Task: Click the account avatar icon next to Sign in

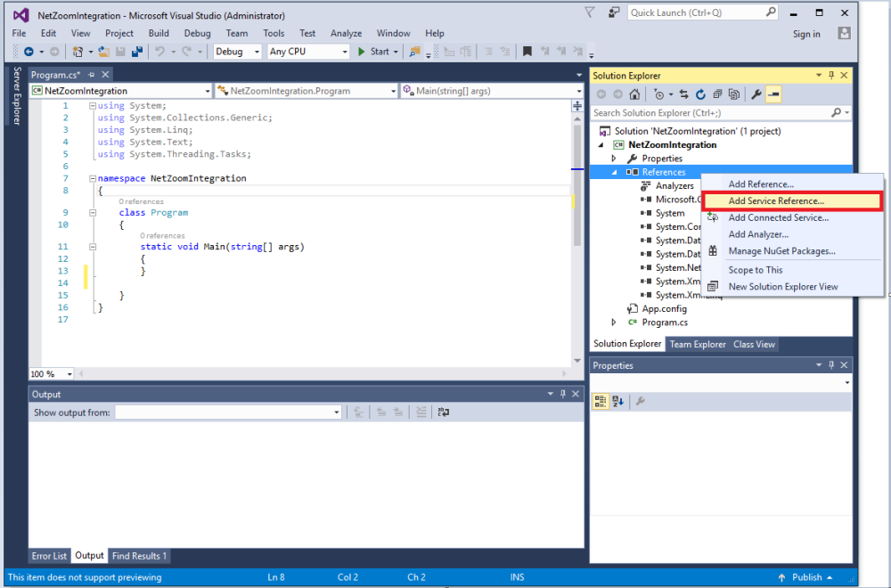Action: pyautogui.click(x=844, y=34)
